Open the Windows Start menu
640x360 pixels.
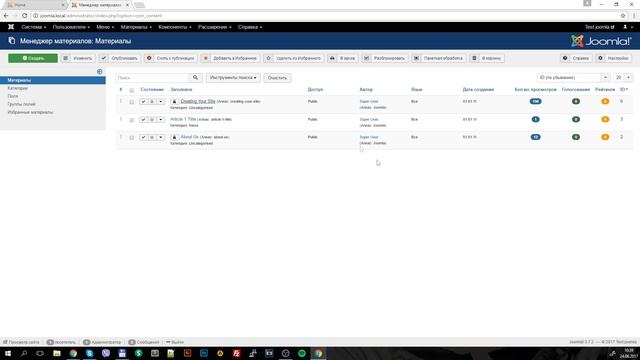(x=8, y=353)
